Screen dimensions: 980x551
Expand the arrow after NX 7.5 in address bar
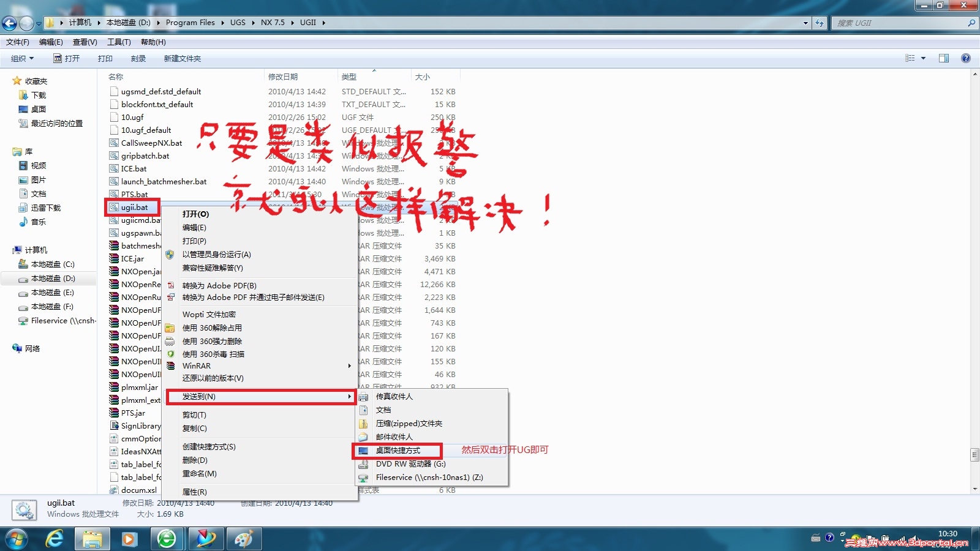point(293,23)
